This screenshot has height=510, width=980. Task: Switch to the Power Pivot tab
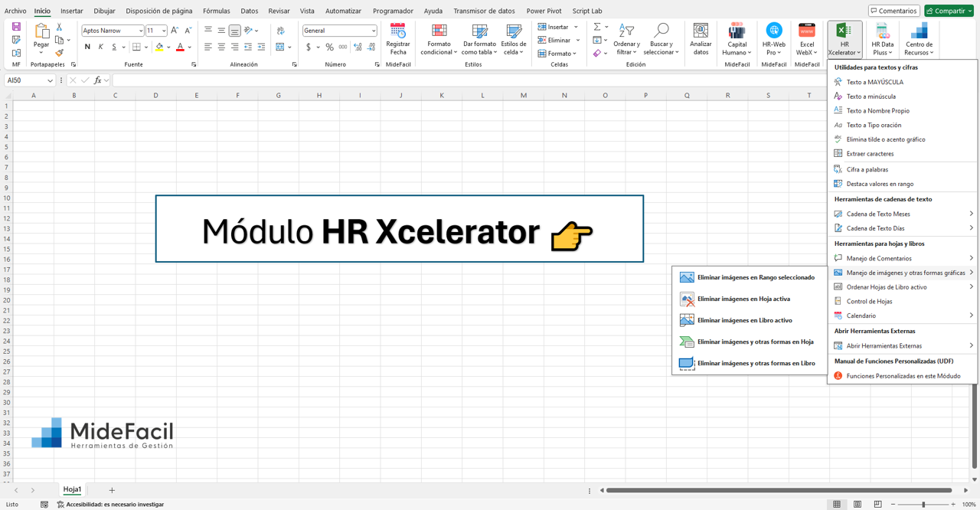click(x=544, y=11)
